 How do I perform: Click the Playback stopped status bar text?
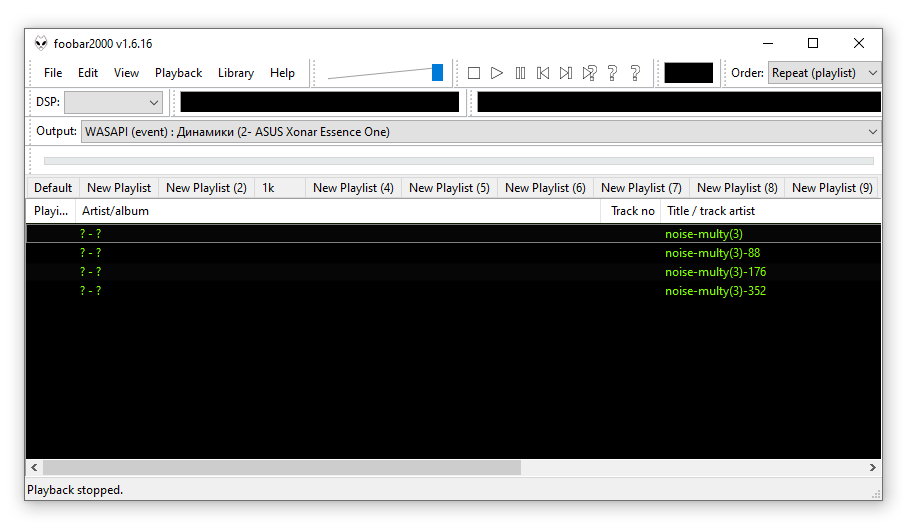click(x=75, y=490)
